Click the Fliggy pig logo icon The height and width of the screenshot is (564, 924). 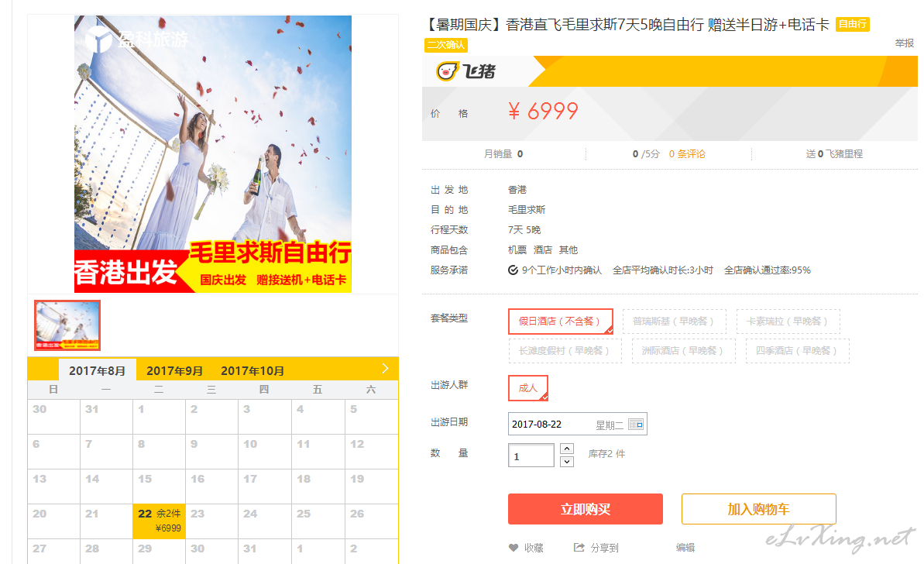click(447, 71)
